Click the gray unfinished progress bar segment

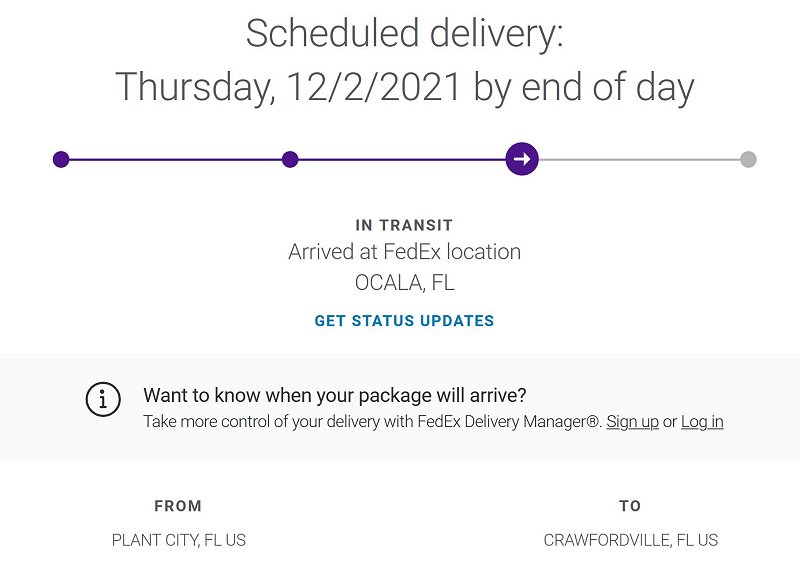(x=639, y=160)
